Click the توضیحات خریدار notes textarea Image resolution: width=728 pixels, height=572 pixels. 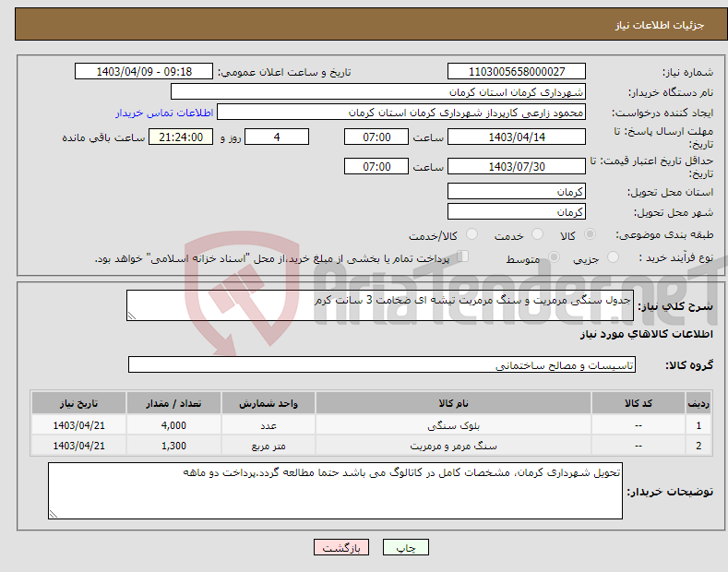(x=335, y=491)
